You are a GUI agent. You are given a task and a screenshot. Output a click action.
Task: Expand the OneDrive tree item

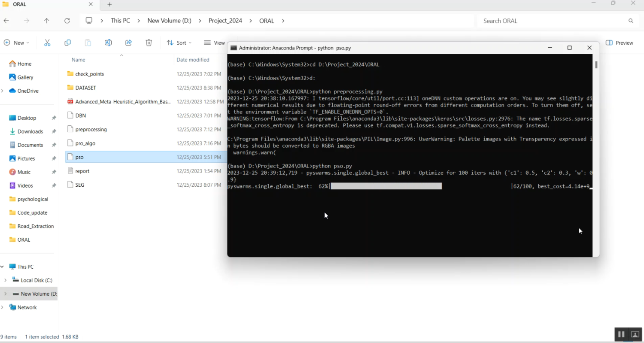point(3,91)
